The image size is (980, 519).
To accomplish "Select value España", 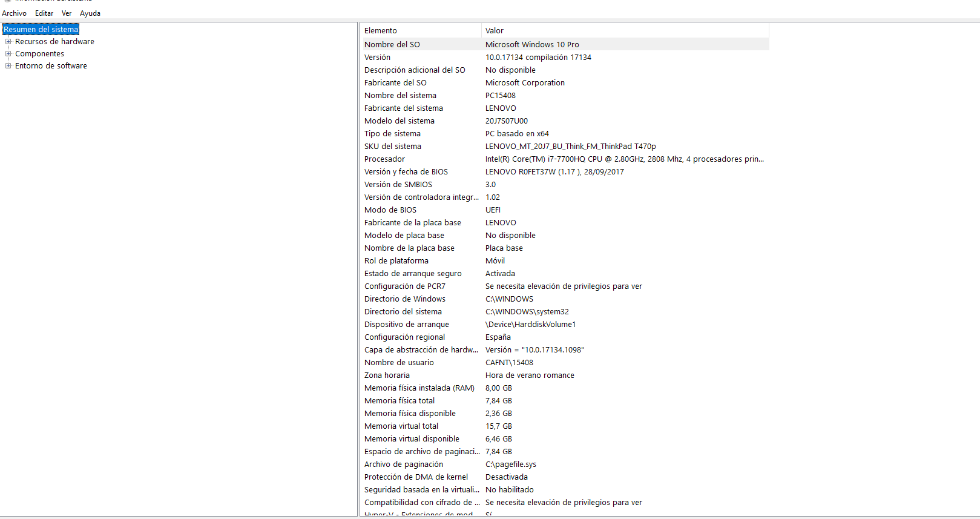I will (x=498, y=337).
